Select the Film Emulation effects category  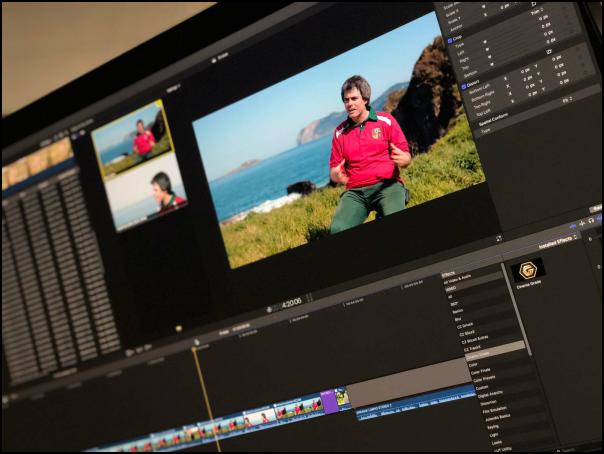click(494, 410)
